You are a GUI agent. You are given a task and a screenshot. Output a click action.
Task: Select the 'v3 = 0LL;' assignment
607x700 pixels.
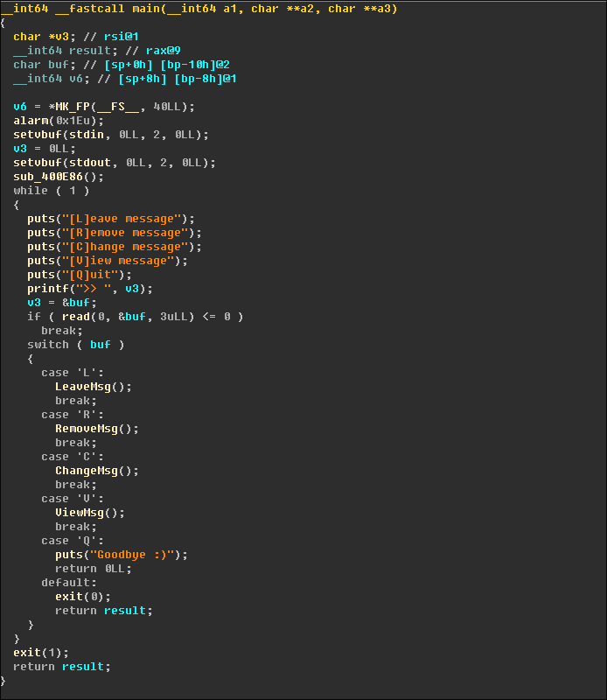coord(45,149)
